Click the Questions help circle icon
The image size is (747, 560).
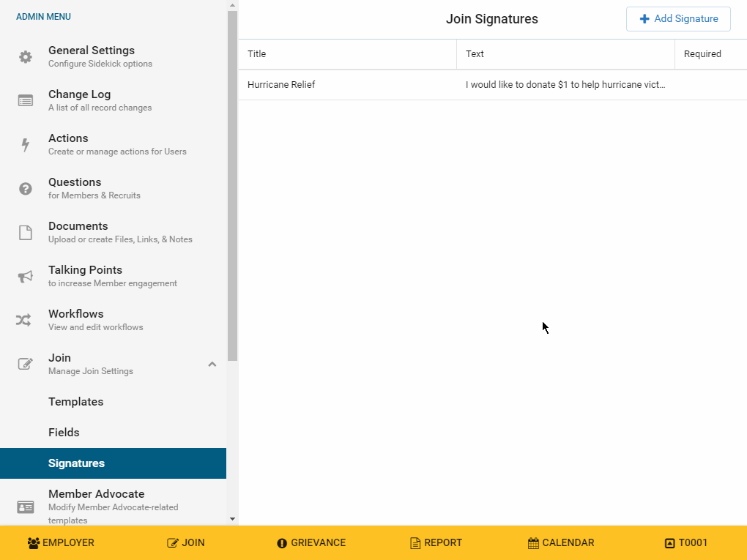[x=26, y=189]
